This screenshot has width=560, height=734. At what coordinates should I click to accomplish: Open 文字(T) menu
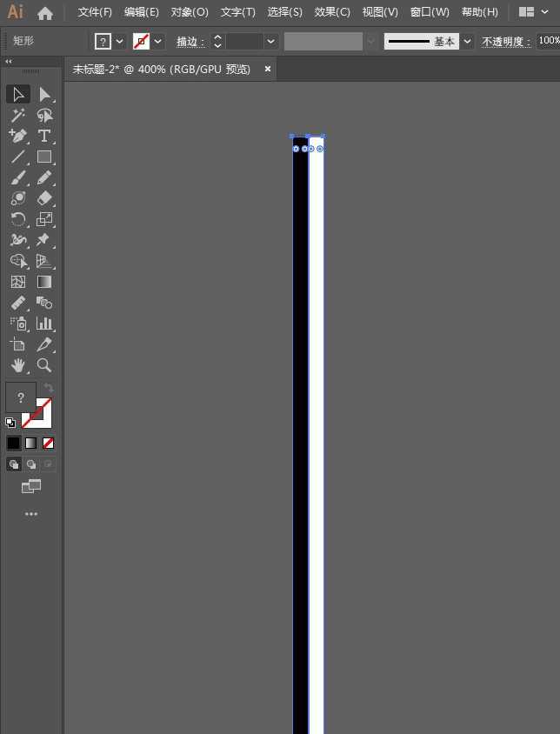click(x=238, y=12)
